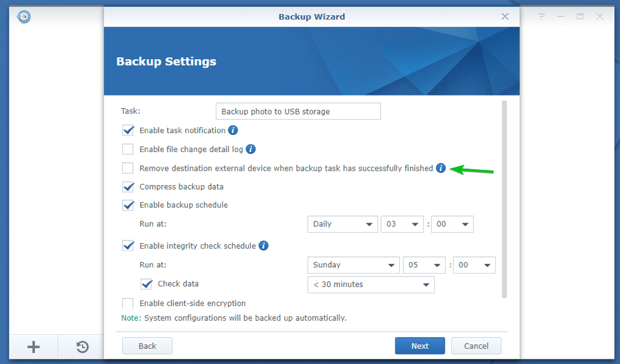The image size is (620, 364).
Task: Show info for Remove destination external device
Action: pos(441,168)
